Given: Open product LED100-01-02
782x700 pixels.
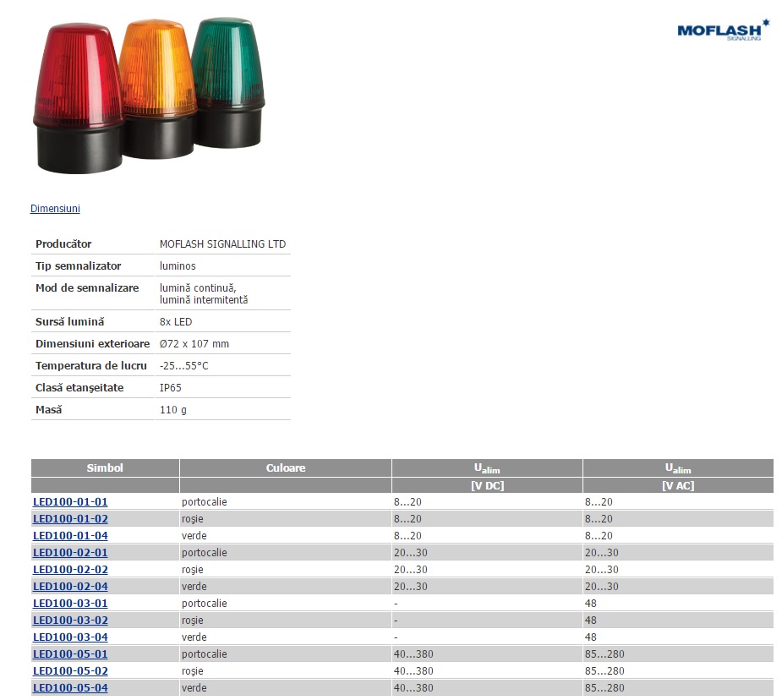Looking at the screenshot, I should coord(70,518).
